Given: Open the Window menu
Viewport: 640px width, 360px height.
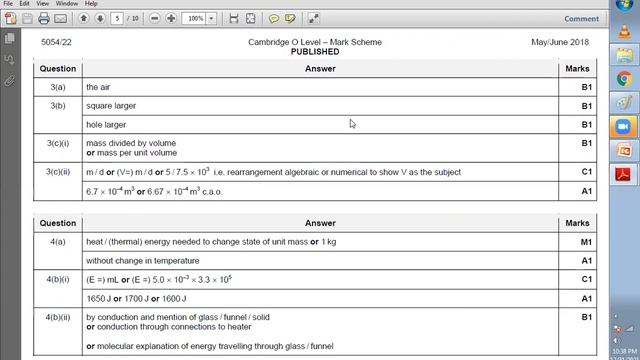Looking at the screenshot, I should pyautogui.click(x=67, y=3).
